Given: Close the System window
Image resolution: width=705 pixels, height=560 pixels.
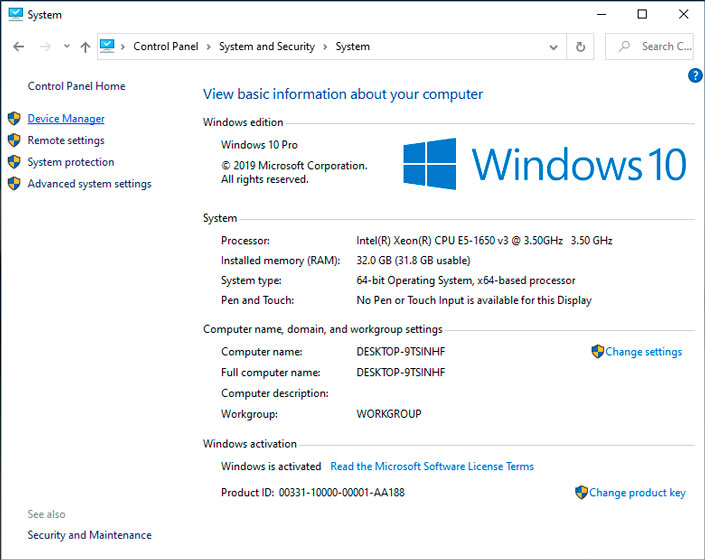Looking at the screenshot, I should coord(683,14).
